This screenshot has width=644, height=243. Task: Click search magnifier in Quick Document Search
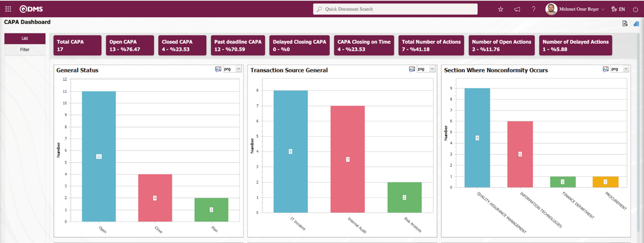click(319, 9)
